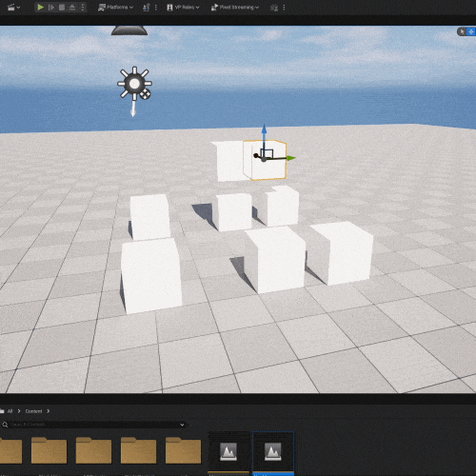Viewport: 476px width, 476px height.
Task: Open the Pixel Streaming menu
Action: [235, 7]
